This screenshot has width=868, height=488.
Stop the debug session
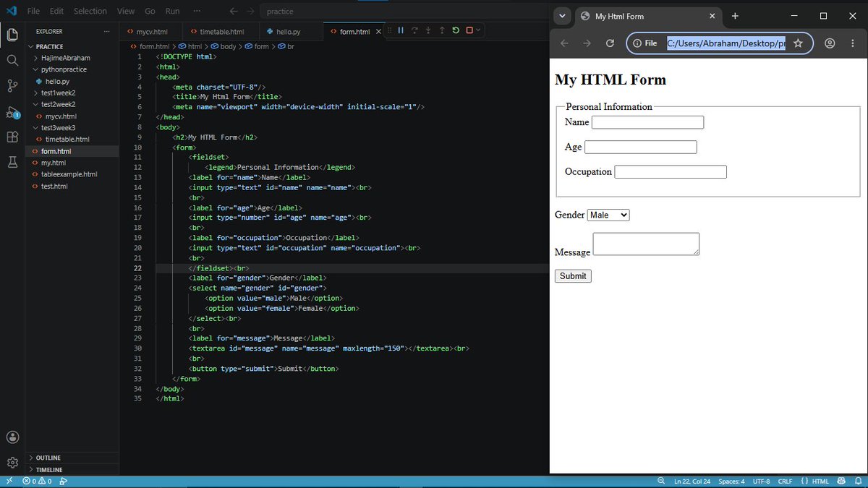click(x=469, y=30)
